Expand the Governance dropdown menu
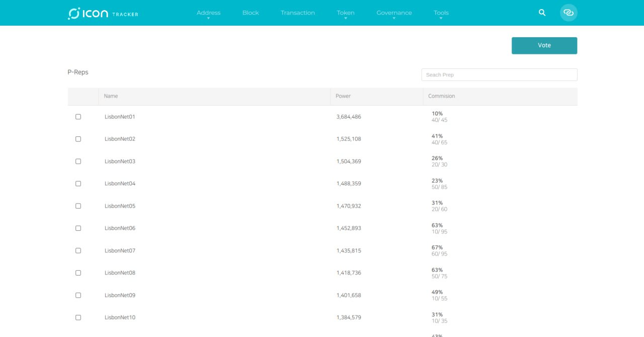Screen dimensions: 644x337 [394, 13]
